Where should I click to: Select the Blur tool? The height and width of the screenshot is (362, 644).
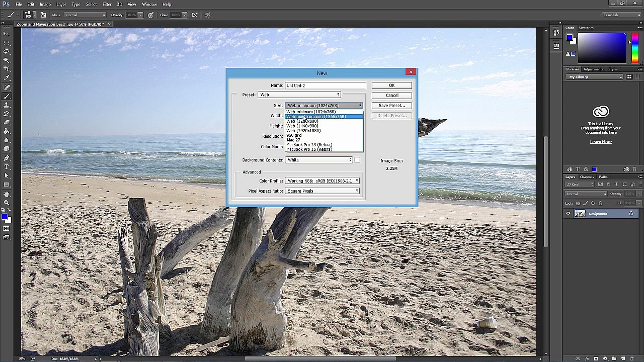(x=6, y=140)
